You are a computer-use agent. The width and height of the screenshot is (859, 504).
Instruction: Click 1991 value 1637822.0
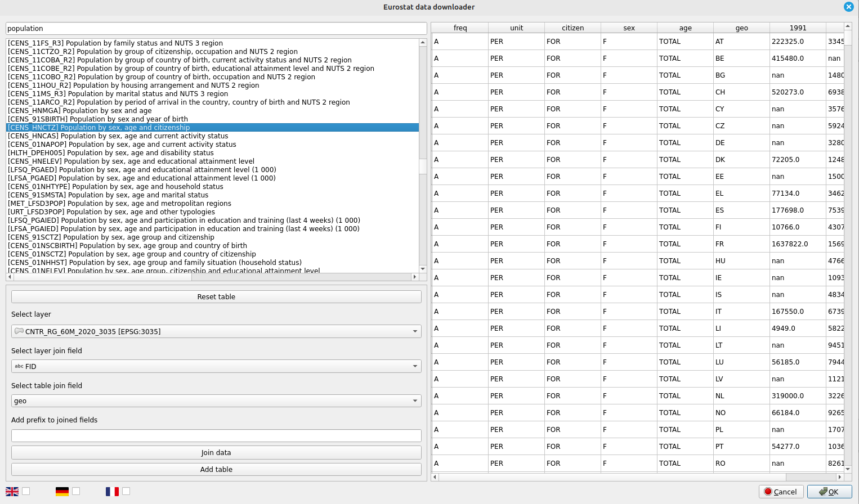(798, 244)
